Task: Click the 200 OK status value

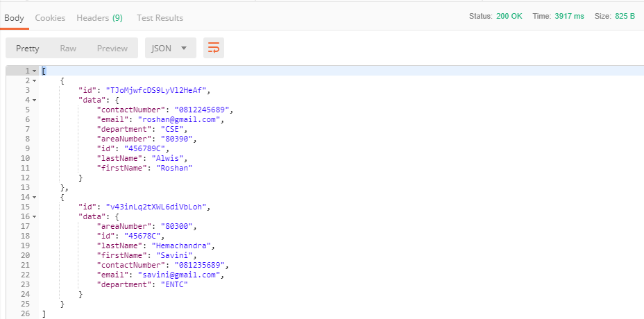Action: coord(509,17)
